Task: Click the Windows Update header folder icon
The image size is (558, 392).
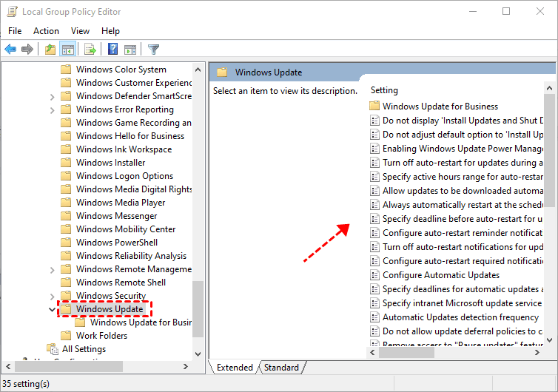Action: (223, 72)
